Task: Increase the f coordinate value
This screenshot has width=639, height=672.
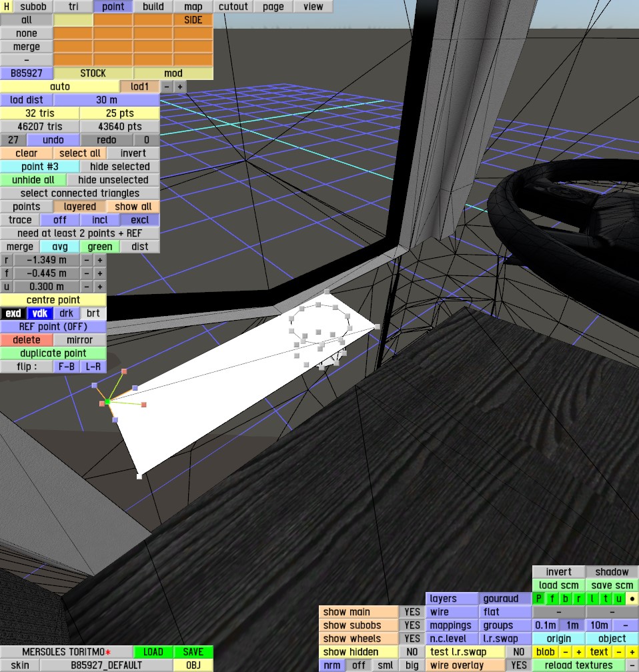Action: [100, 273]
